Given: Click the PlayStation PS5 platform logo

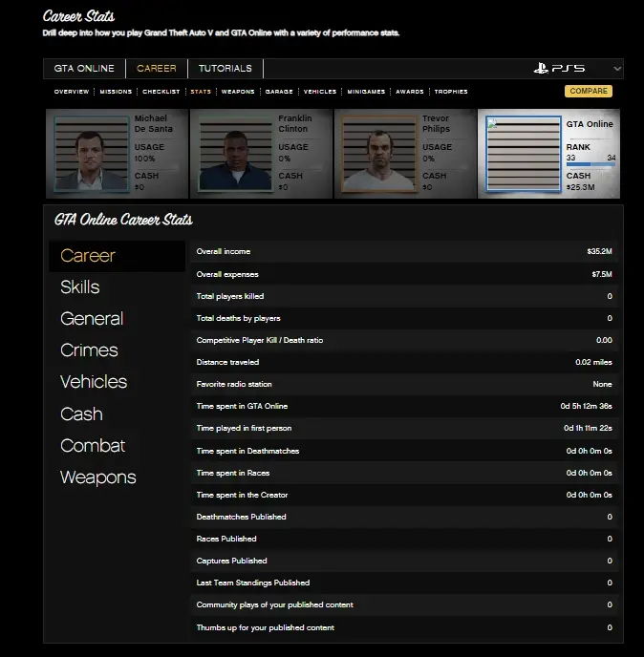Looking at the screenshot, I should [x=559, y=69].
